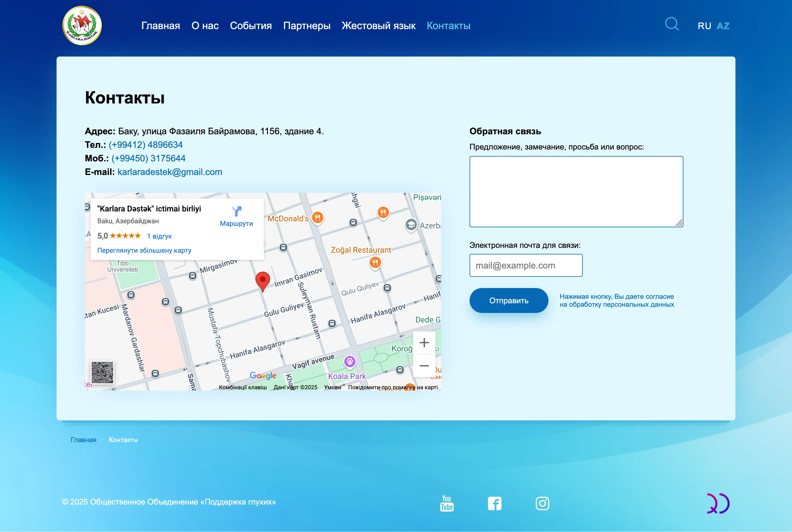Viewport: 792px width, 532px height.
Task: Switch language to RU
Action: [x=704, y=26]
